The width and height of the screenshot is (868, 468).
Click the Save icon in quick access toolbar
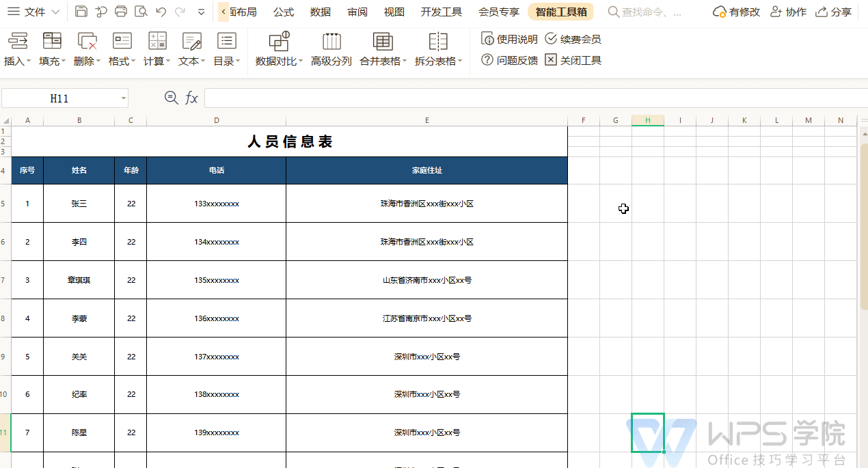(x=81, y=12)
